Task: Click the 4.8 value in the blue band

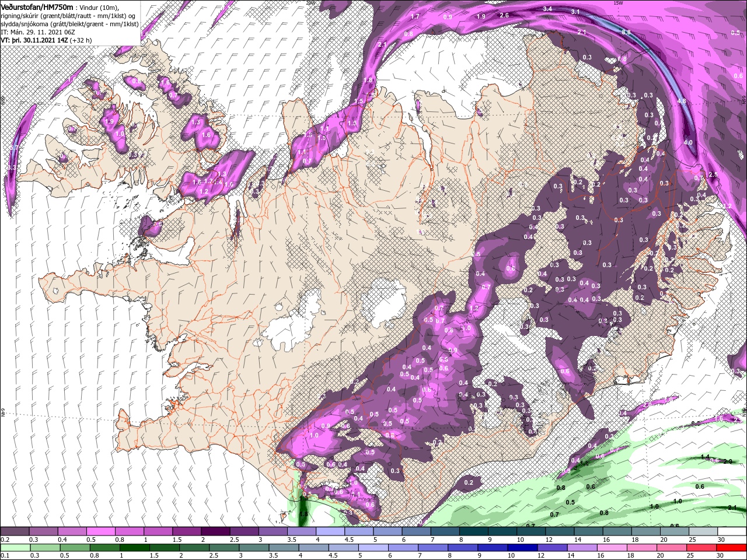Action: (x=681, y=101)
